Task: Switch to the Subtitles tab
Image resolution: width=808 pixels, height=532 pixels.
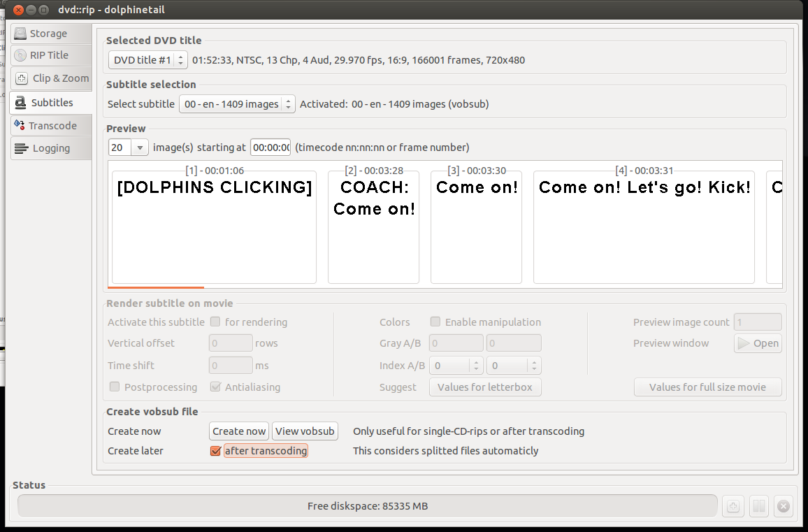Action: coord(52,103)
